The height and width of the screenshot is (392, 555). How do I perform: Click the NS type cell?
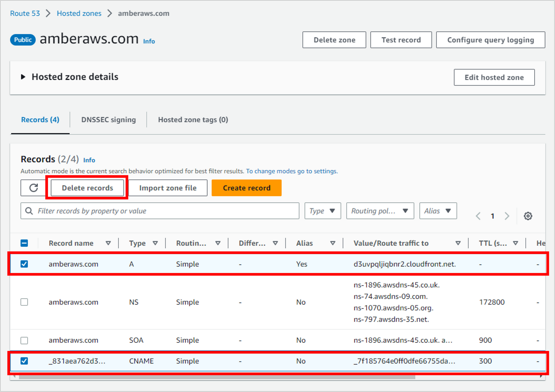click(x=134, y=302)
